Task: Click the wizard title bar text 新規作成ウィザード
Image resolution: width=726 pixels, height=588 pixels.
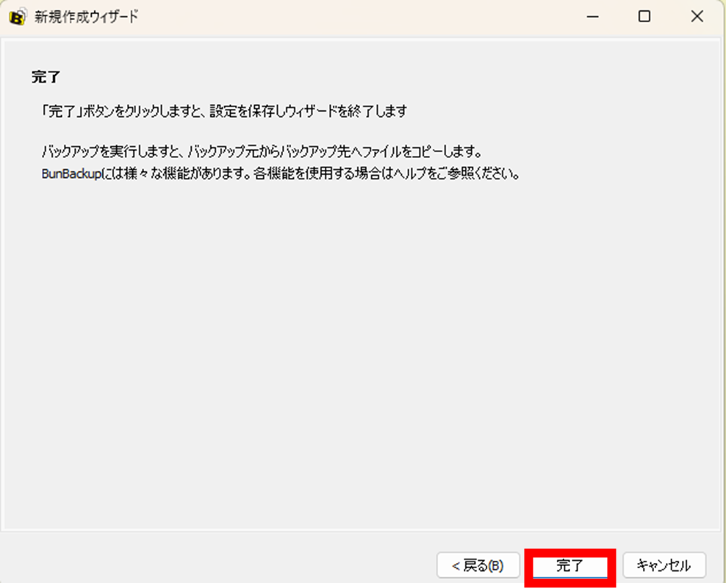Action: click(x=81, y=15)
